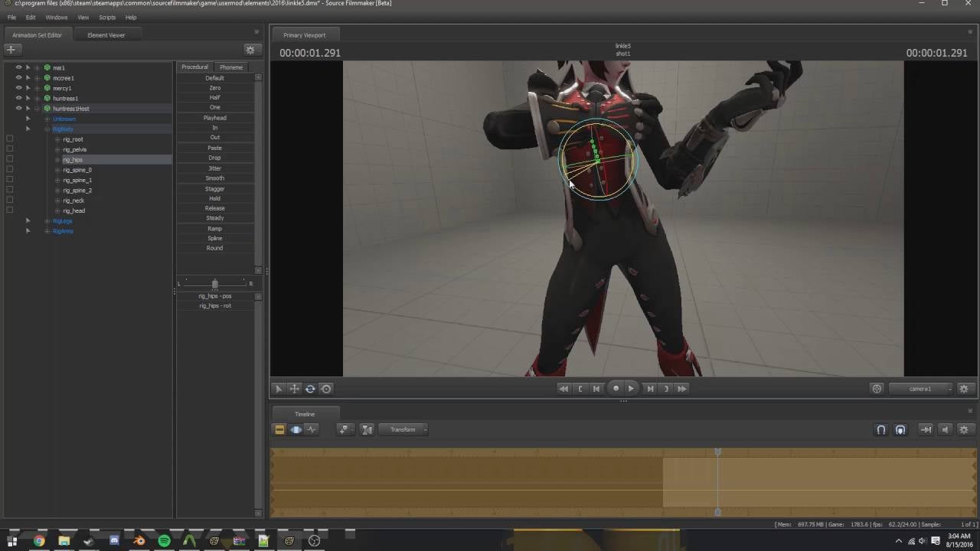
Task: Apply the Smooth procedural preset
Action: (x=214, y=178)
